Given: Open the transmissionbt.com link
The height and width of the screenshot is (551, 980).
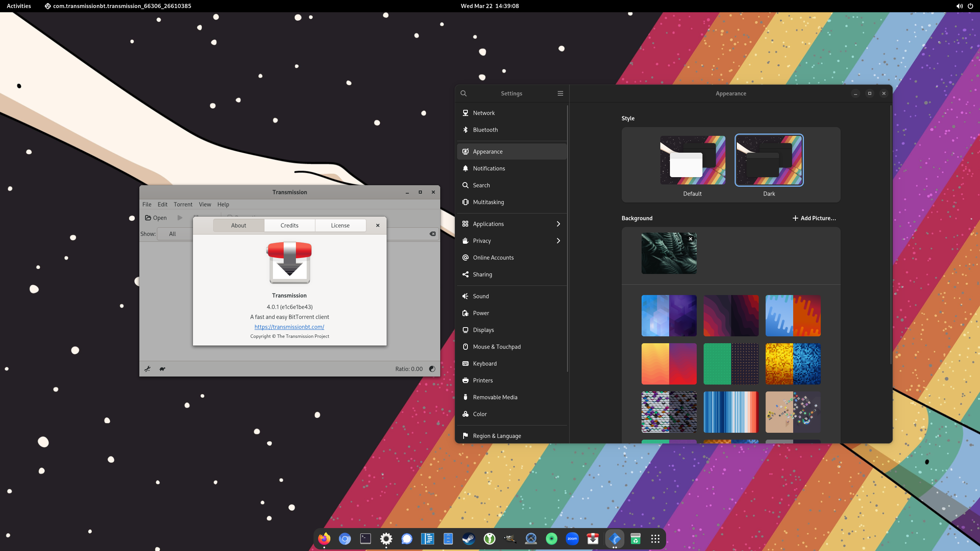Looking at the screenshot, I should coord(289,327).
